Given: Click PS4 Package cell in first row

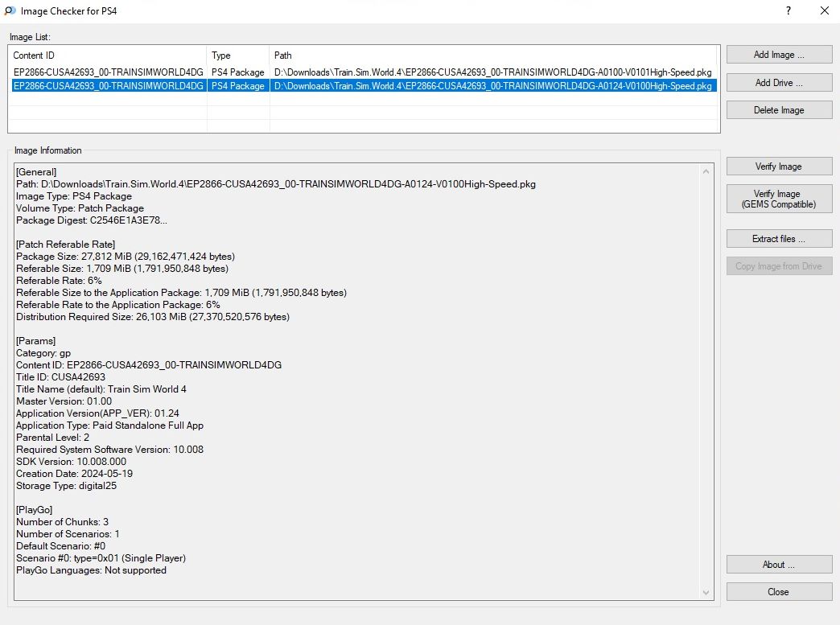Looking at the screenshot, I should 238,72.
